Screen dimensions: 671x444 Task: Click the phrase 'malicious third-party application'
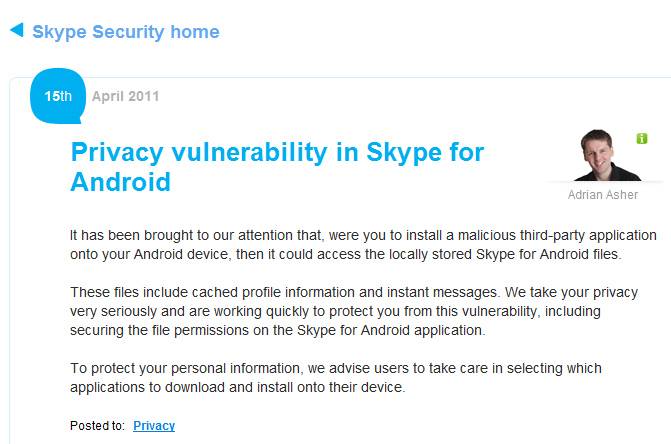557,235
